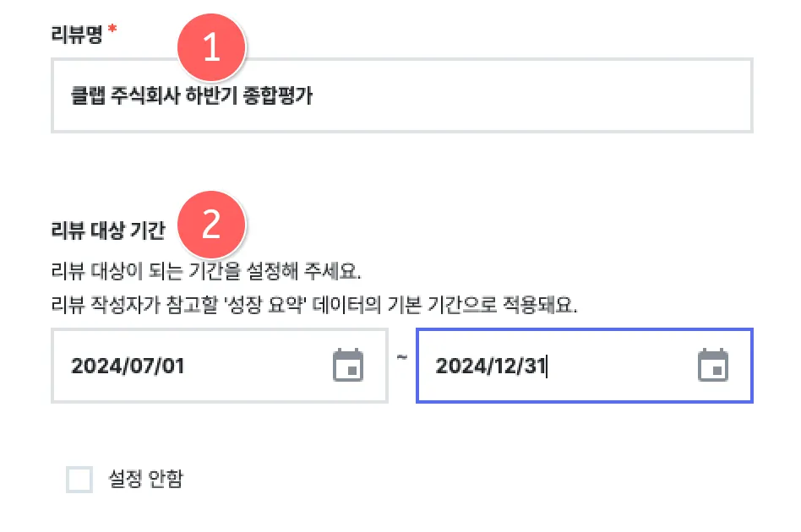801x532 pixels.
Task: Click the tilde between the date fields
Action: click(x=402, y=358)
